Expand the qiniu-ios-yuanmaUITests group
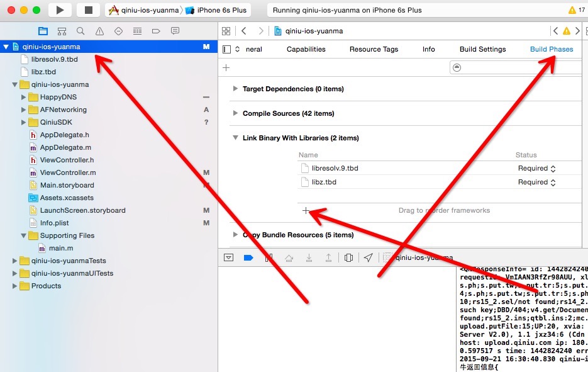The height and width of the screenshot is (372, 588). pyautogui.click(x=14, y=273)
